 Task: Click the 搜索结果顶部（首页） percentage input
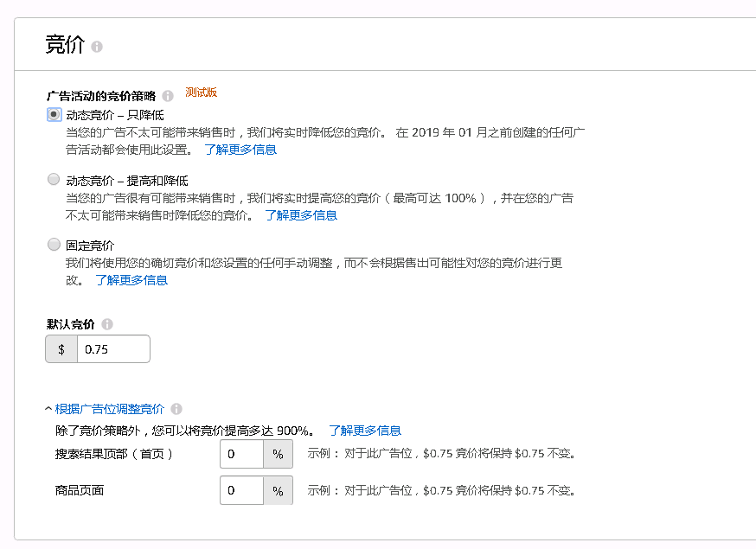241,454
